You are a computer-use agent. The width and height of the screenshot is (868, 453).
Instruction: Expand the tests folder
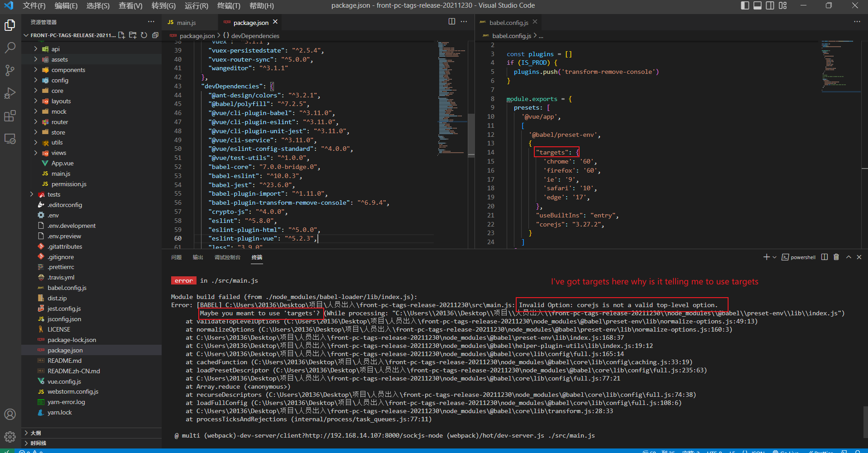tap(53, 194)
